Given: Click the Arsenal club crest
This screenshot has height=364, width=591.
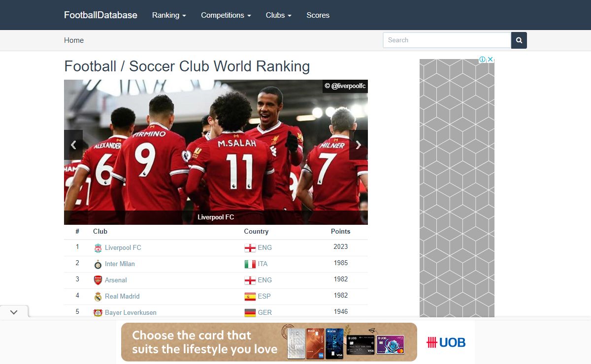Looking at the screenshot, I should [98, 280].
